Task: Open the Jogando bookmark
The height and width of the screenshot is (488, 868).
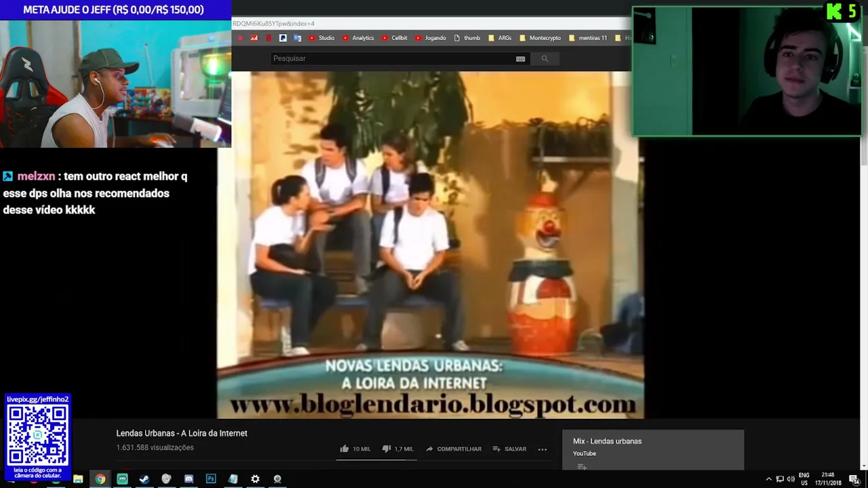Action: [431, 38]
